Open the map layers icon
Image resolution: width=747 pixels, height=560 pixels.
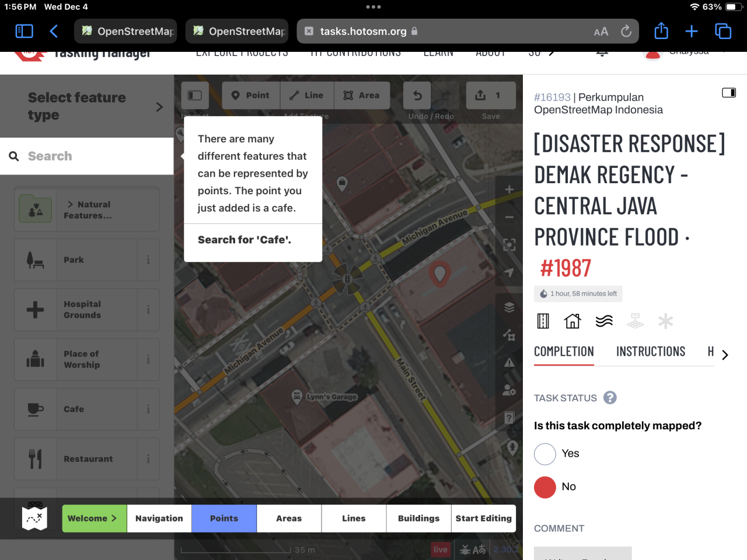tap(509, 307)
